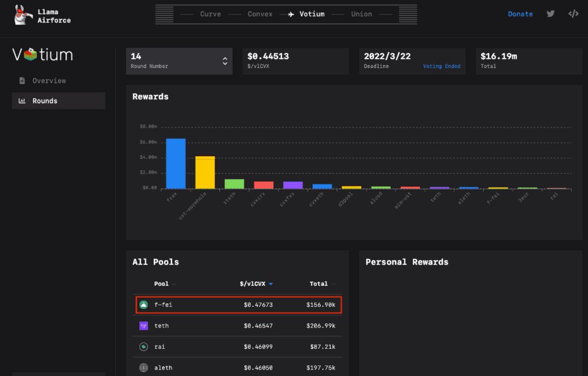
Task: Click the ust-wormhole axis label
Action: pyautogui.click(x=192, y=206)
